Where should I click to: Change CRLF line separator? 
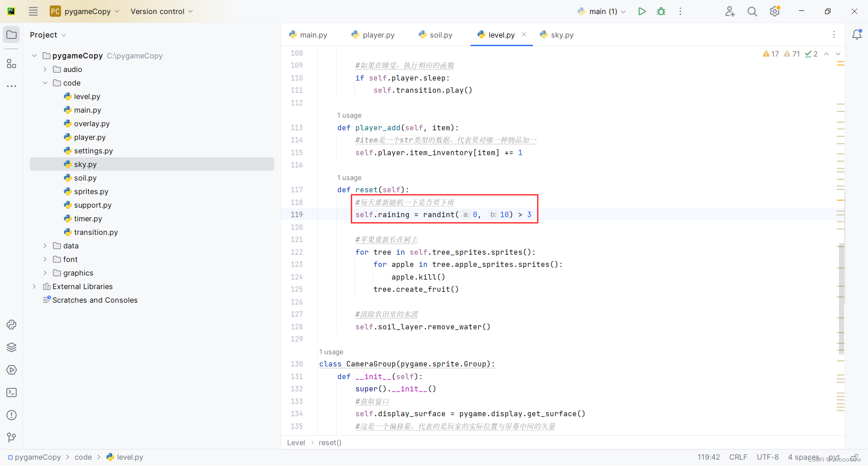[x=738, y=457]
